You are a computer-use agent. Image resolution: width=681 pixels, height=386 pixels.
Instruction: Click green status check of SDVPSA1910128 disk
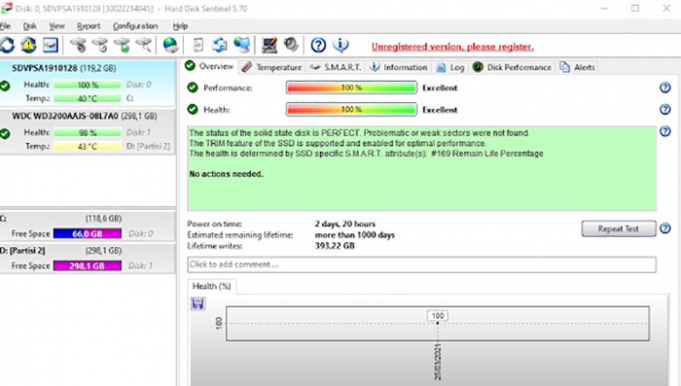tap(5, 86)
